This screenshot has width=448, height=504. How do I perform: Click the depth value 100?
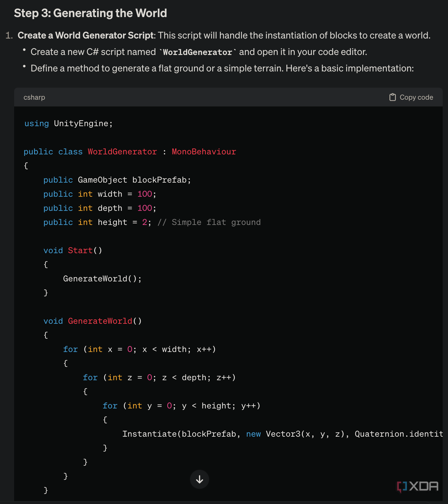click(x=145, y=208)
